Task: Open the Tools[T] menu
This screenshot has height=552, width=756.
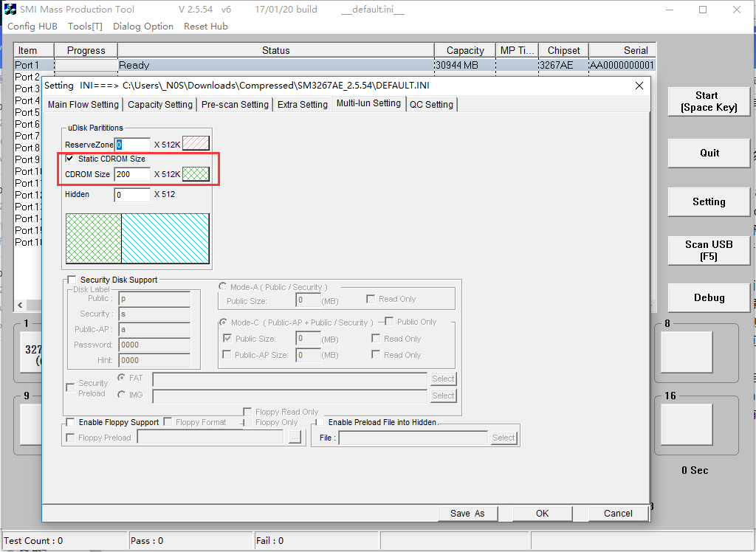Action: 86,27
